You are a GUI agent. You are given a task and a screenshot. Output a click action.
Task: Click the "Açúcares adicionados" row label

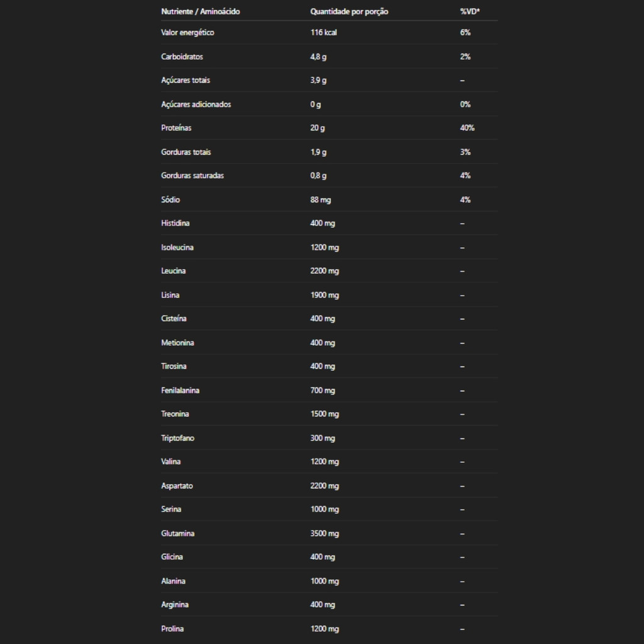(x=196, y=104)
